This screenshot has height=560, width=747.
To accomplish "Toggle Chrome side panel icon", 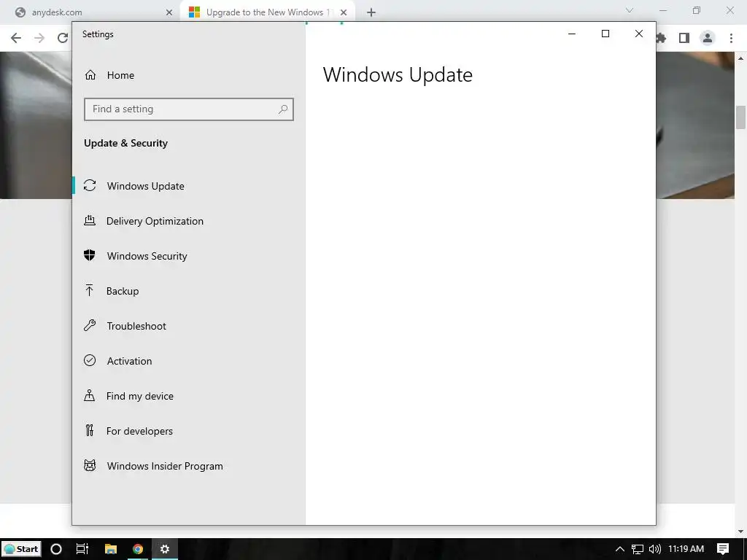I will (x=684, y=38).
